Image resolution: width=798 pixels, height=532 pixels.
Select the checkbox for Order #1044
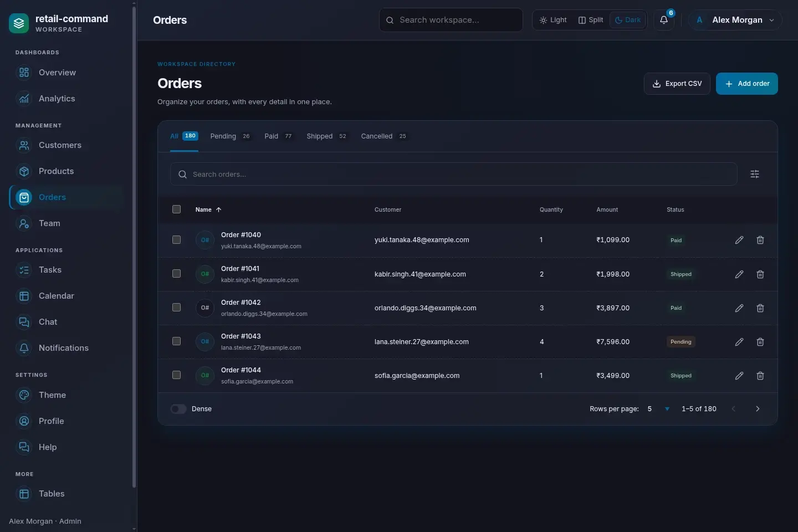[x=176, y=375]
